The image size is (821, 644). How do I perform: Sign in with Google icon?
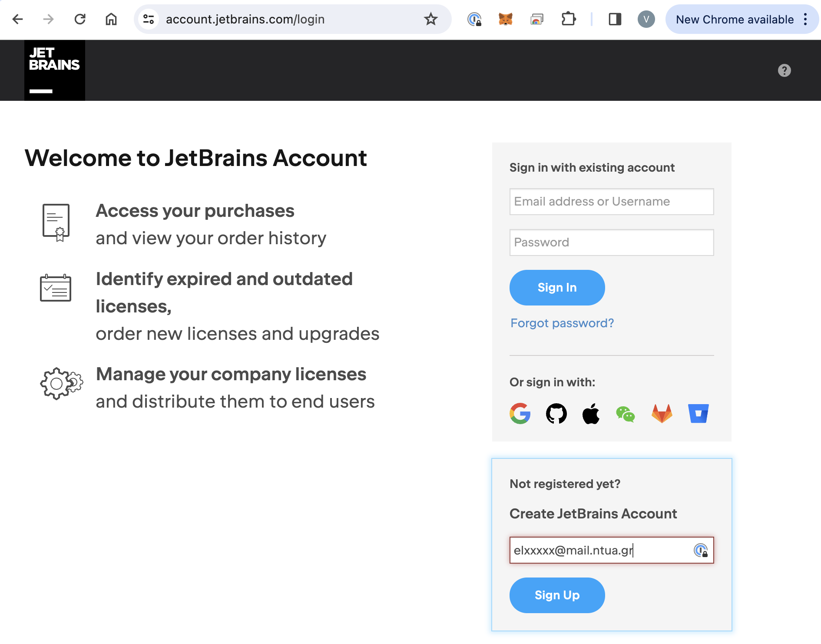pos(520,413)
